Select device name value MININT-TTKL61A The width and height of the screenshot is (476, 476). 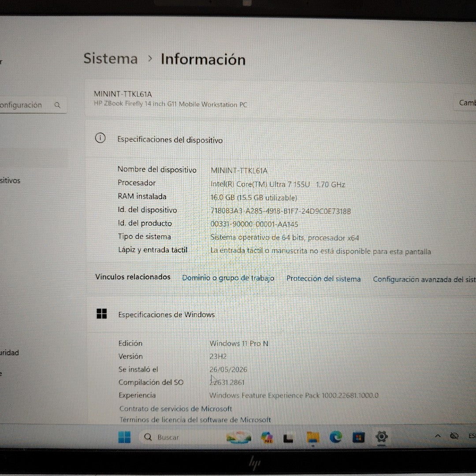[x=239, y=171]
